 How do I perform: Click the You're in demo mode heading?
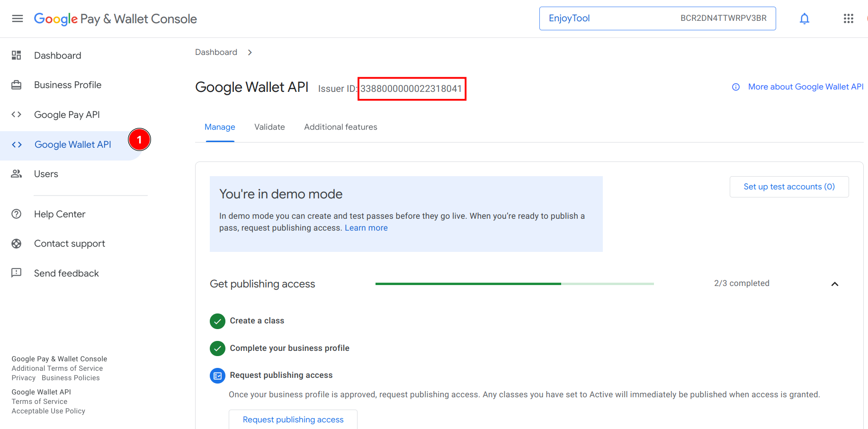point(281,194)
